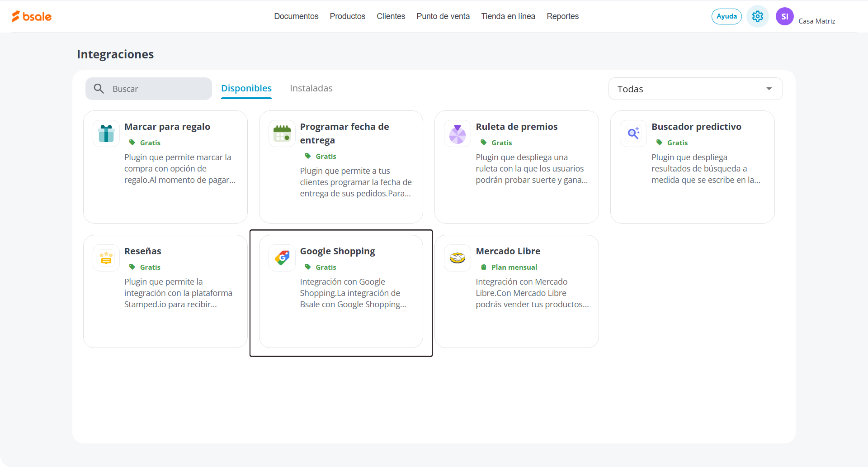Open the Tienda en línea menu
Image resolution: width=868 pixels, height=467 pixels.
(508, 16)
